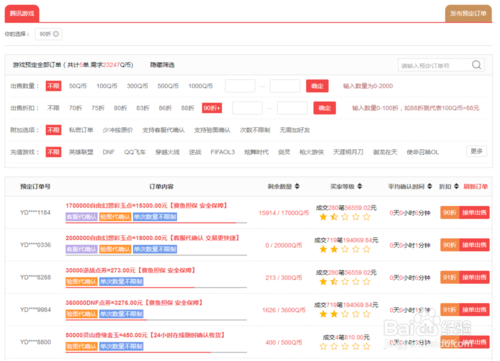The image size is (500, 361).
Task: Filter games by 逆战
Action: (195, 152)
